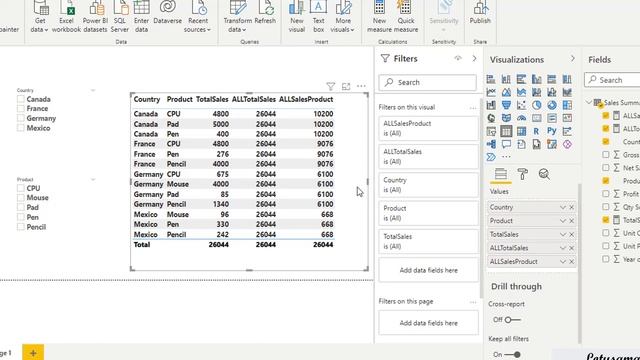Collapse the Visualizations pane
The width and height of the screenshot is (640, 360).
[x=573, y=59]
